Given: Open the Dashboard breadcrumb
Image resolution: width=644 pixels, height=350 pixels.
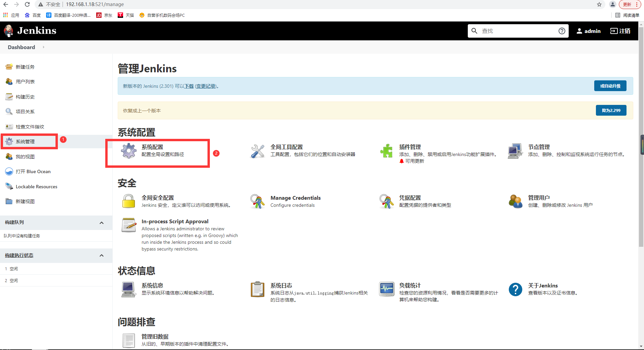Looking at the screenshot, I should click(x=22, y=47).
